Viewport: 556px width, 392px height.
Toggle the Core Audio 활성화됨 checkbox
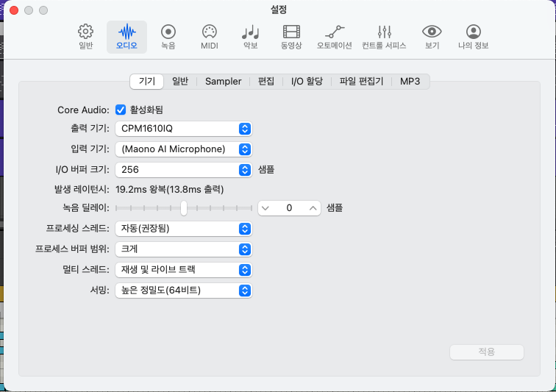point(121,110)
